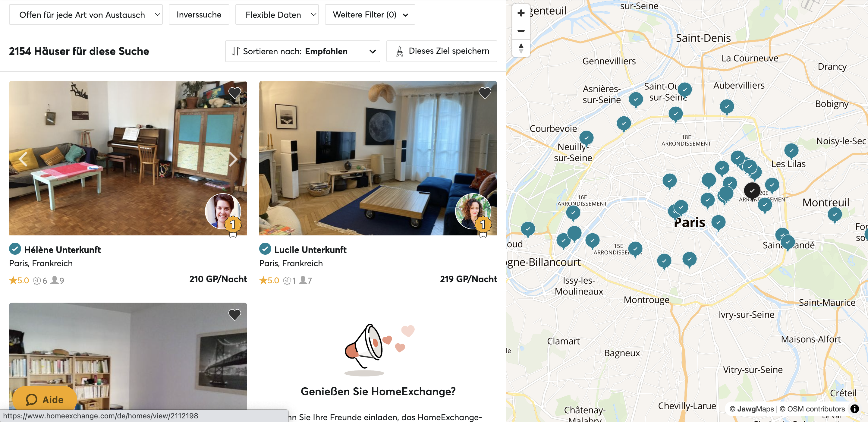Open map attribution info icon
Viewport: 868px width, 422px height.
(x=854, y=408)
